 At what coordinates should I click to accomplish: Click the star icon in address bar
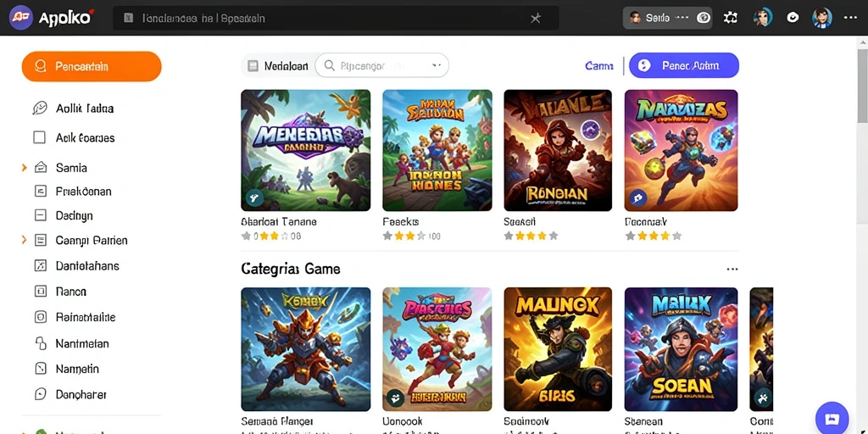[536, 19]
